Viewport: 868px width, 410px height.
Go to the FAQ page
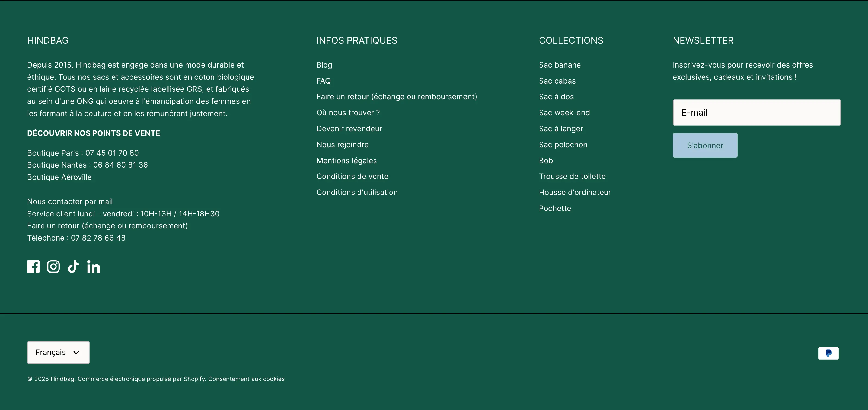coord(324,81)
